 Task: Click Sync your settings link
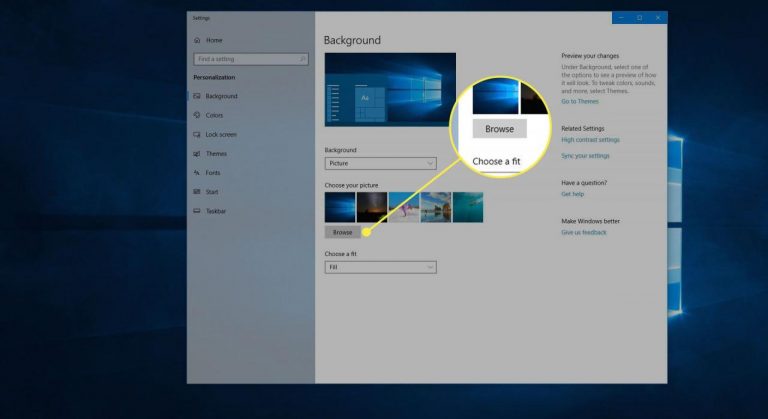(x=585, y=156)
